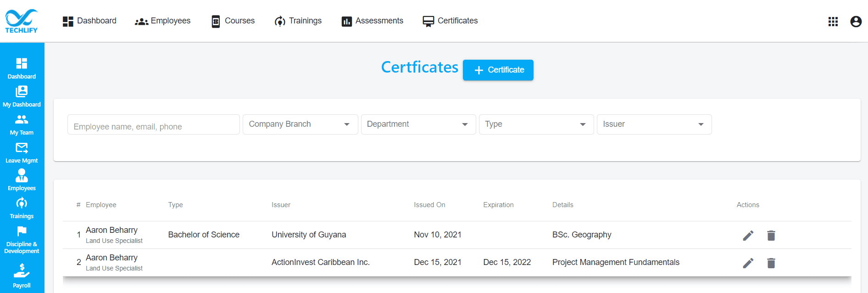Go to My Team in sidebar
Screen dimensions: 868x293
pyautogui.click(x=22, y=124)
